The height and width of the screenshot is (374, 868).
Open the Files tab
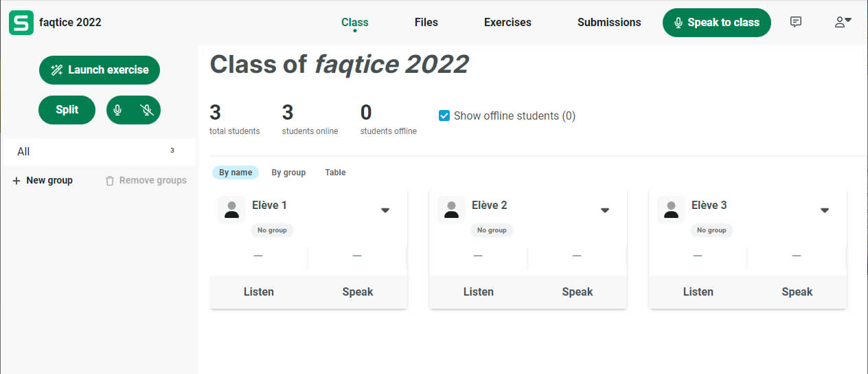(426, 22)
